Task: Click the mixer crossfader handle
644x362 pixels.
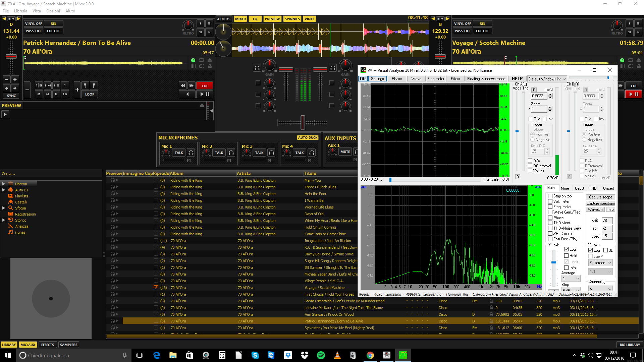Action: pos(303,122)
